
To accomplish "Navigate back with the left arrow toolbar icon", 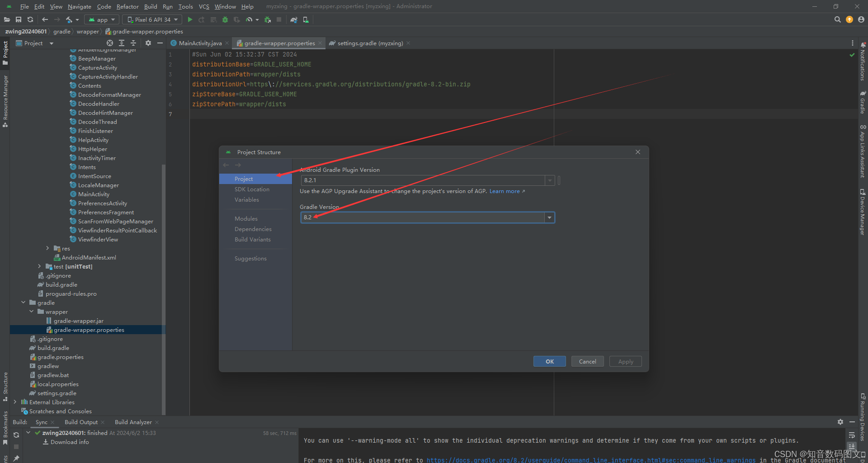I will tap(45, 19).
